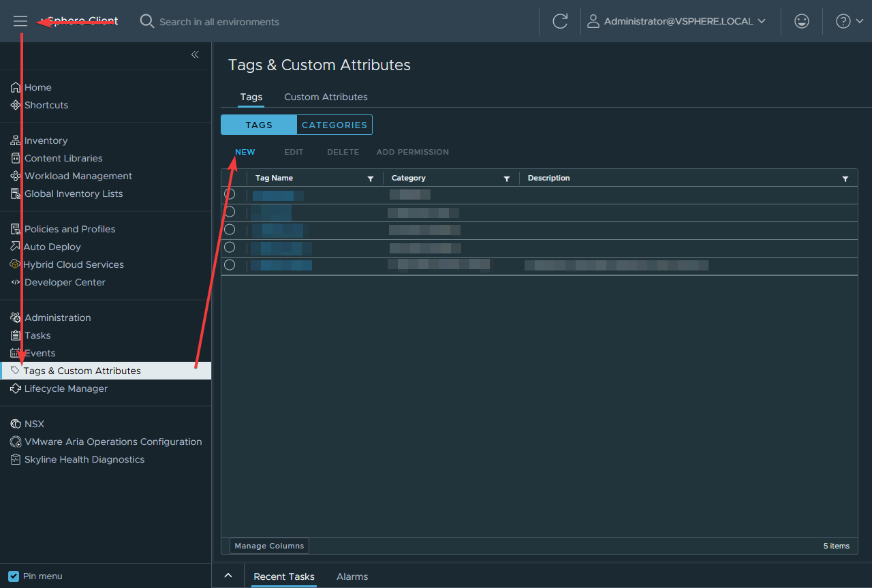Select the first tag row radio button
Image resolution: width=872 pixels, height=588 pixels.
click(x=230, y=194)
